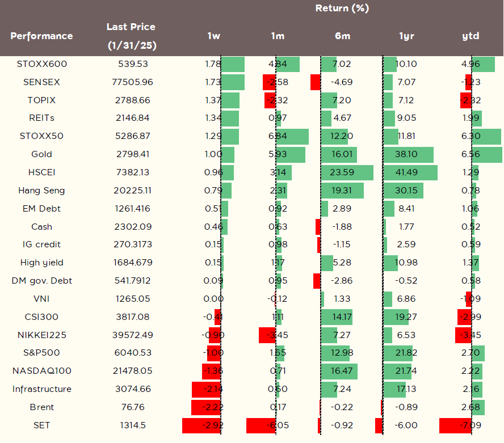Image resolution: width=504 pixels, height=443 pixels.
Task: Click NIKKEI225 last price 39572.49
Action: pos(132,335)
